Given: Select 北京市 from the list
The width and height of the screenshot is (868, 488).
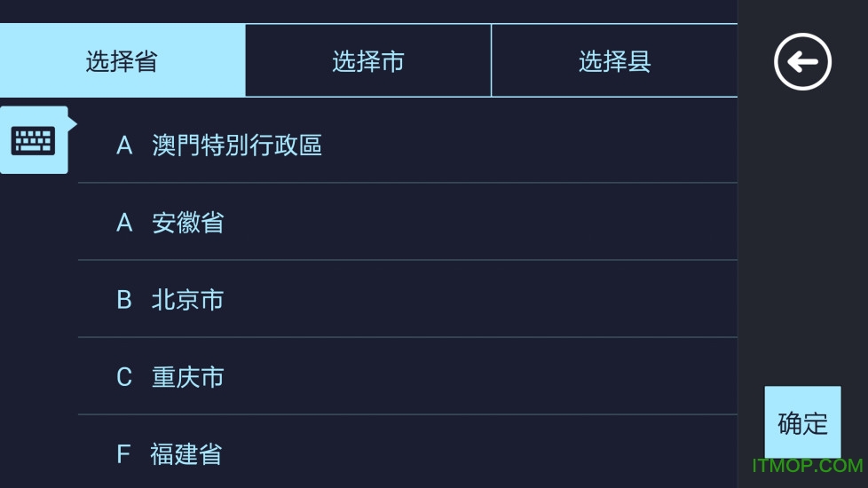Looking at the screenshot, I should coord(188,300).
